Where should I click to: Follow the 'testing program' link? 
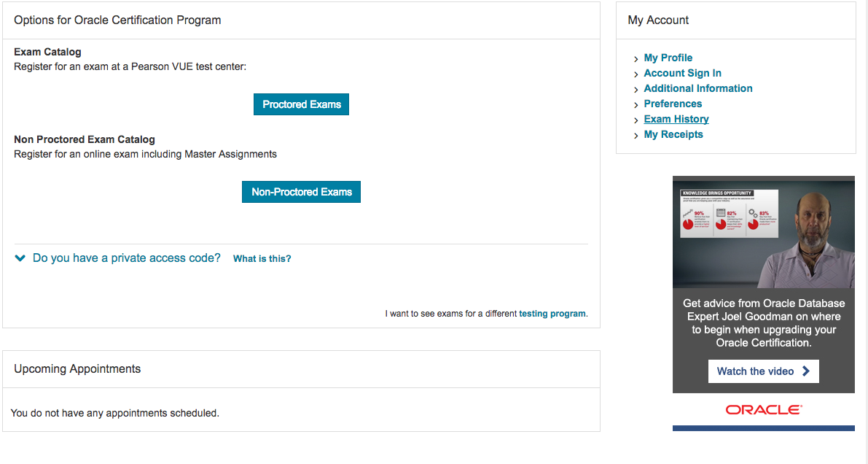point(552,313)
